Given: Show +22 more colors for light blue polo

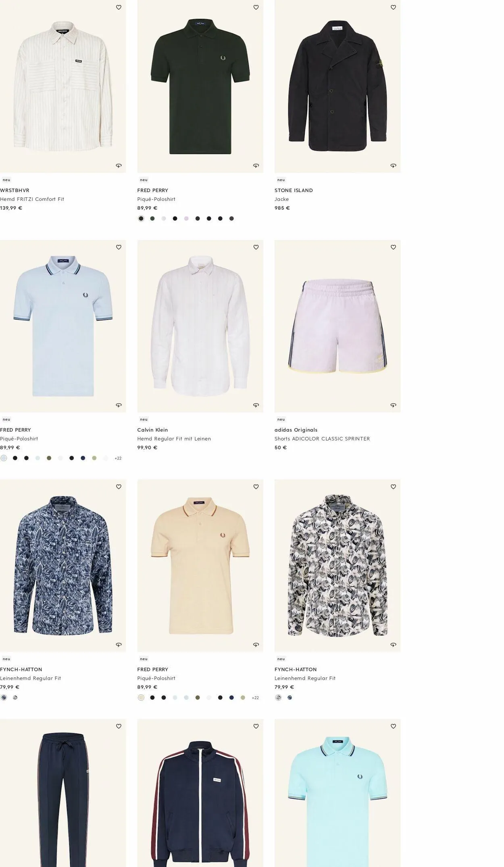Looking at the screenshot, I should pos(118,458).
